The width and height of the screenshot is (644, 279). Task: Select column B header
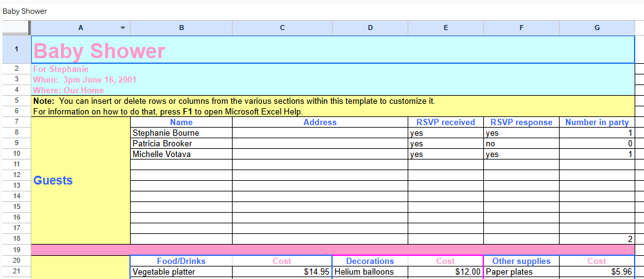pyautogui.click(x=181, y=28)
